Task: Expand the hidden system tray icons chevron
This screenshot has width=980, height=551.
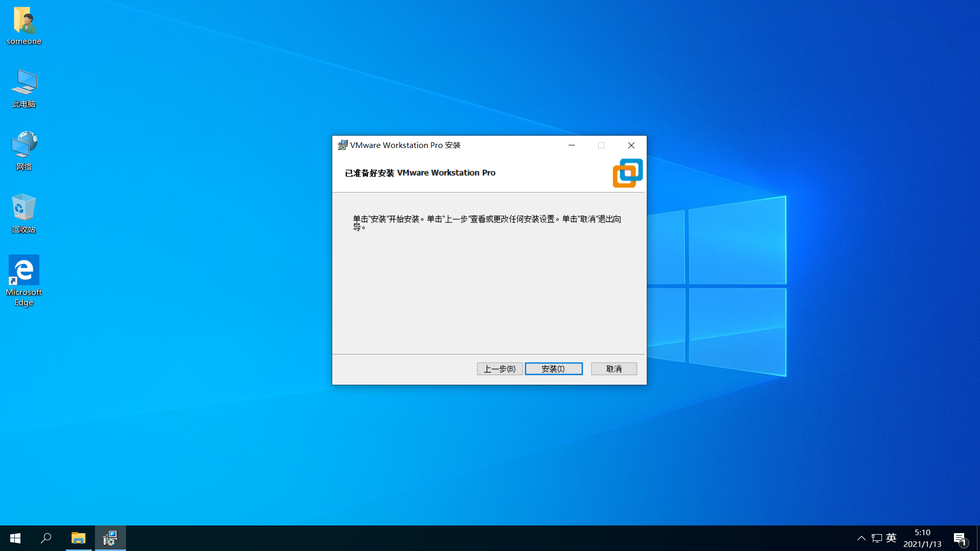Action: (x=861, y=538)
